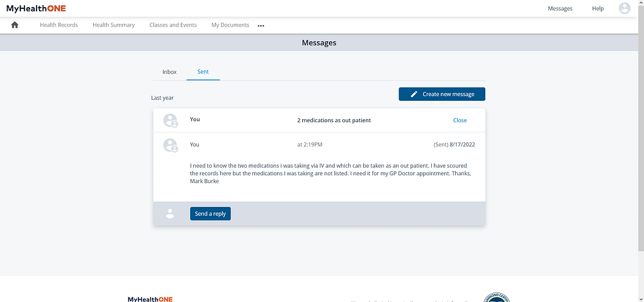Click the subject '2 medications as out patient'

(x=334, y=120)
